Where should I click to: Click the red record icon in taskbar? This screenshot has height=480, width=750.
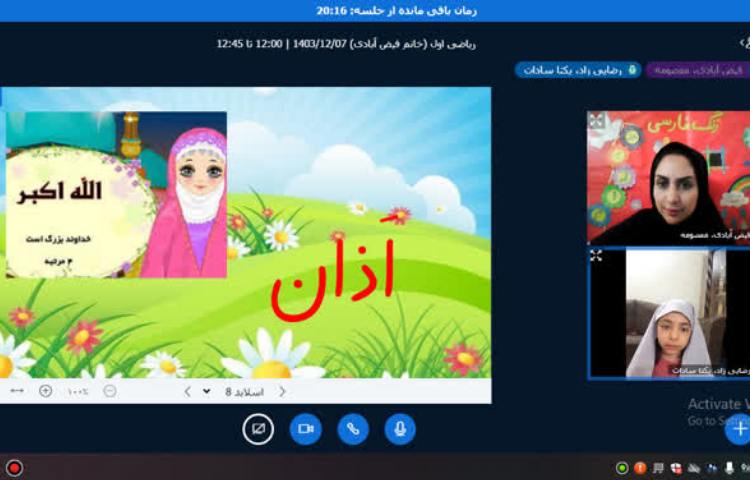(x=14, y=467)
